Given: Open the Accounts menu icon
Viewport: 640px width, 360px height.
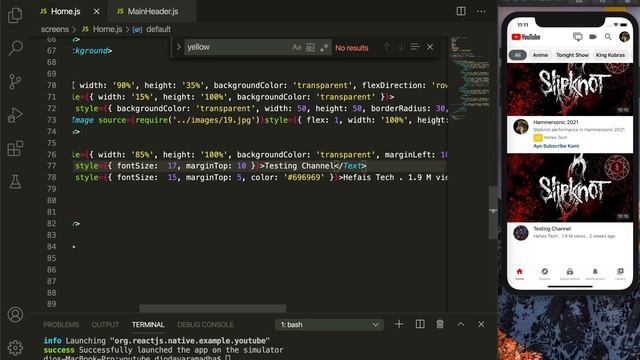Looking at the screenshot, I should coord(15,315).
